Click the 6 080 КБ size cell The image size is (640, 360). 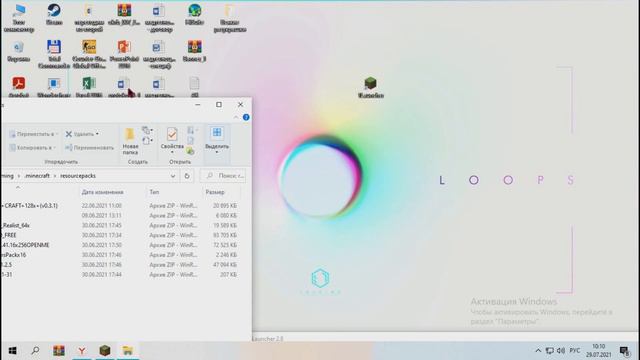pos(227,216)
